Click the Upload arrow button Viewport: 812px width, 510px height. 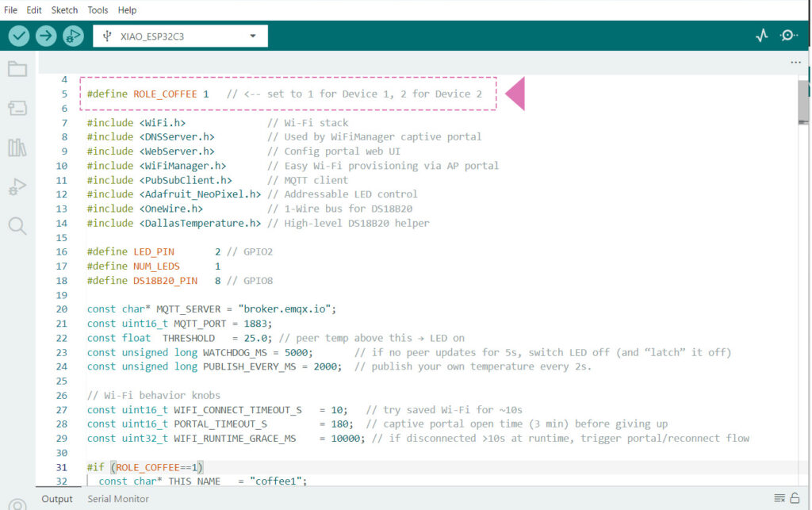pyautogui.click(x=46, y=36)
